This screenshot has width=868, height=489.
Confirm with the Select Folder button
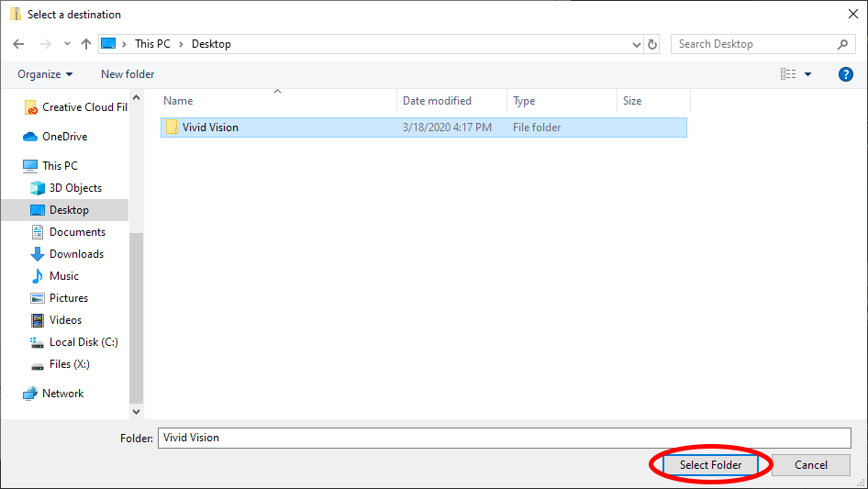(710, 464)
